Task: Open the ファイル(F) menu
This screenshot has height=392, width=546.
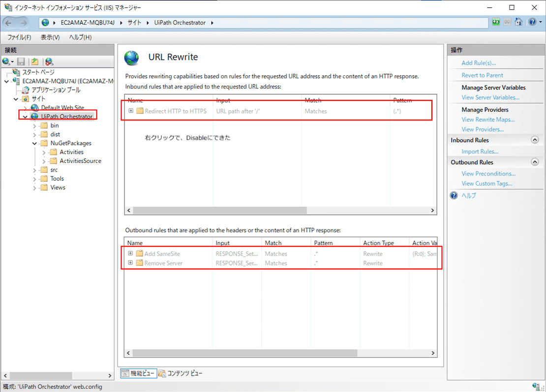Action: 19,37
